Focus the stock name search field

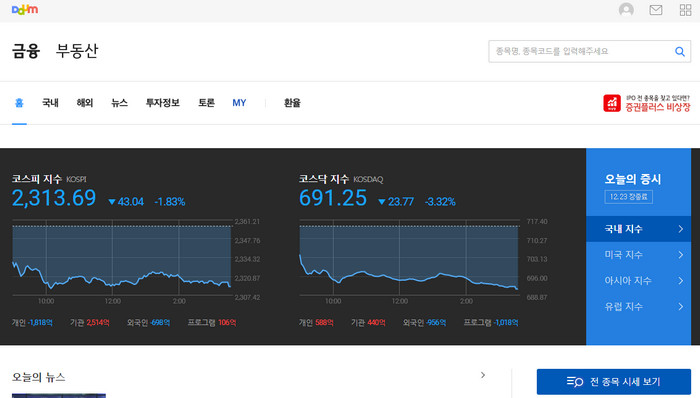pyautogui.click(x=589, y=51)
